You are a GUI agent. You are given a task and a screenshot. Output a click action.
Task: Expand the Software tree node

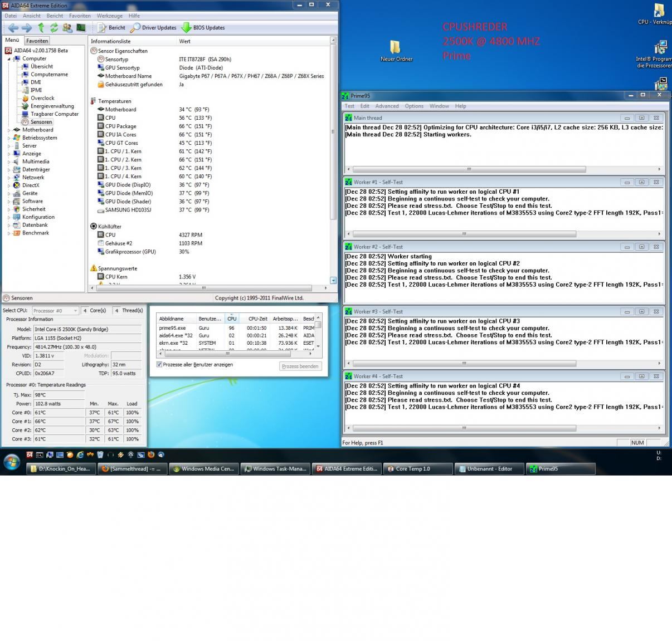9,201
